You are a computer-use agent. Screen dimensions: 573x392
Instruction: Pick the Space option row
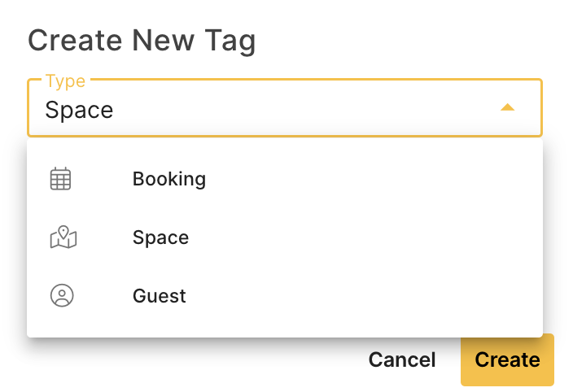pos(285,237)
